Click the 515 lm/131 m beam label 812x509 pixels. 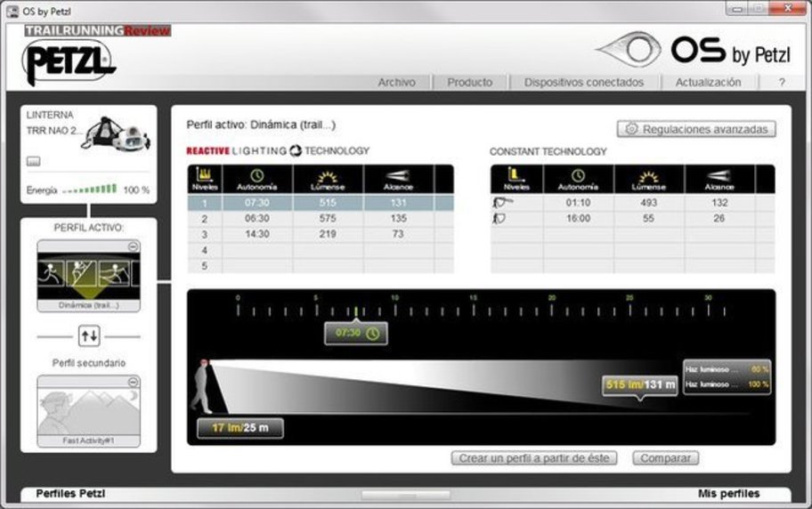[x=640, y=384]
